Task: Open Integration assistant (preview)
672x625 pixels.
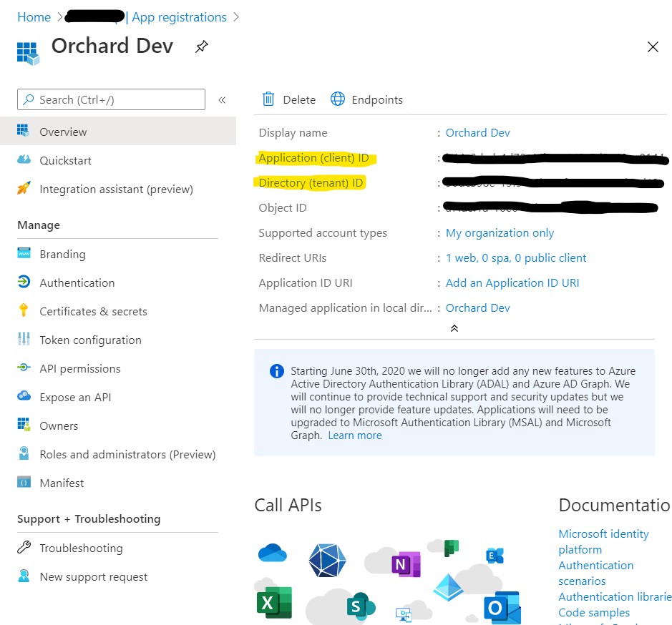Action: click(116, 190)
